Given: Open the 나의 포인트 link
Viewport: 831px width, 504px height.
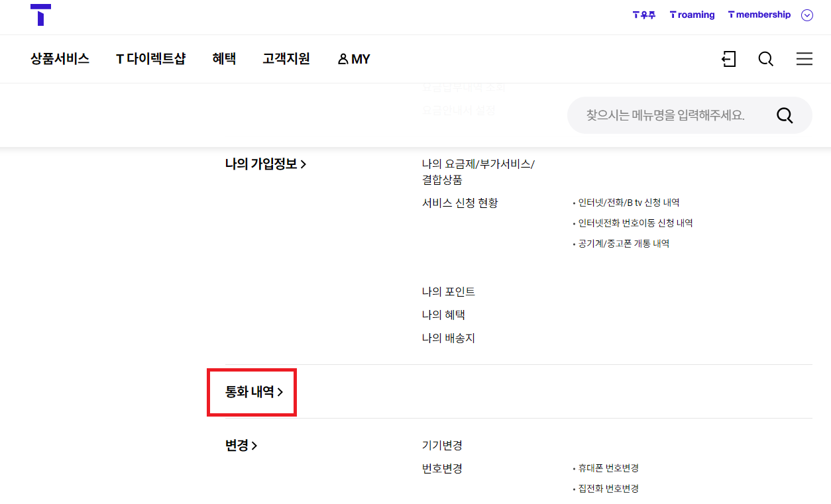Looking at the screenshot, I should 449,291.
